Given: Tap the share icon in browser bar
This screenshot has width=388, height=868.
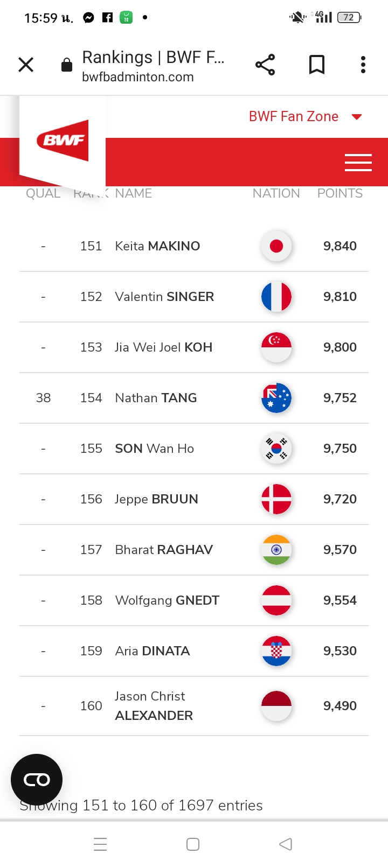Looking at the screenshot, I should (x=265, y=65).
